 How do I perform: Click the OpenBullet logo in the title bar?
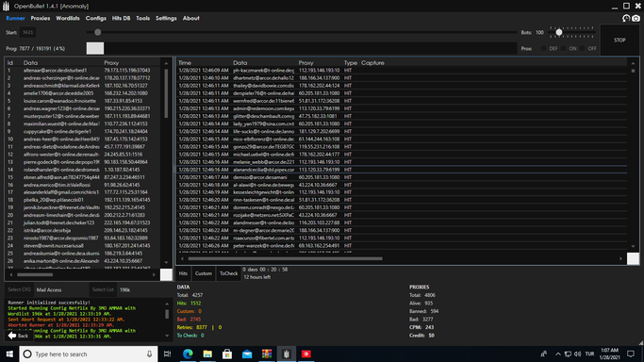tap(6, 7)
